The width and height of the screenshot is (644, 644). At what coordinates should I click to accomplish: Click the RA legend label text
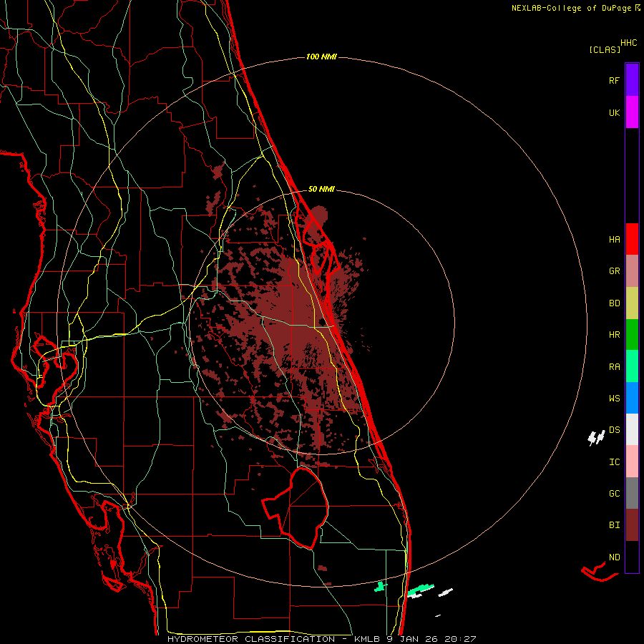coord(614,367)
